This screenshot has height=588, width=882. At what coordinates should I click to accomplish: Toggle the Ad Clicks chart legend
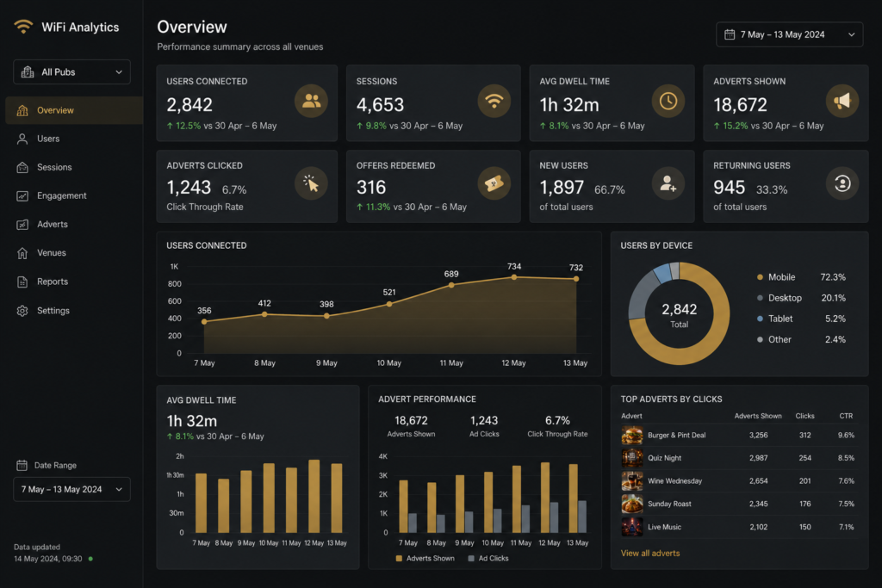coord(488,558)
